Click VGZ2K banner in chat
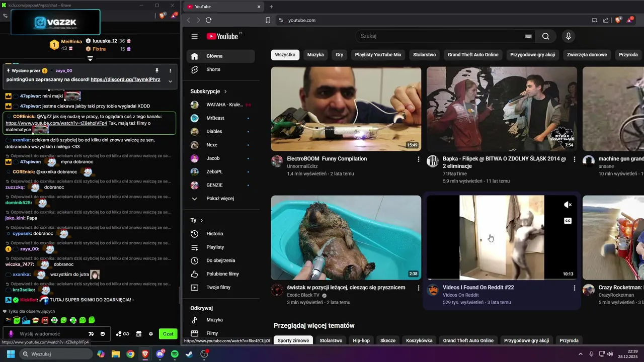This screenshot has width=644, height=362. tap(55, 22)
